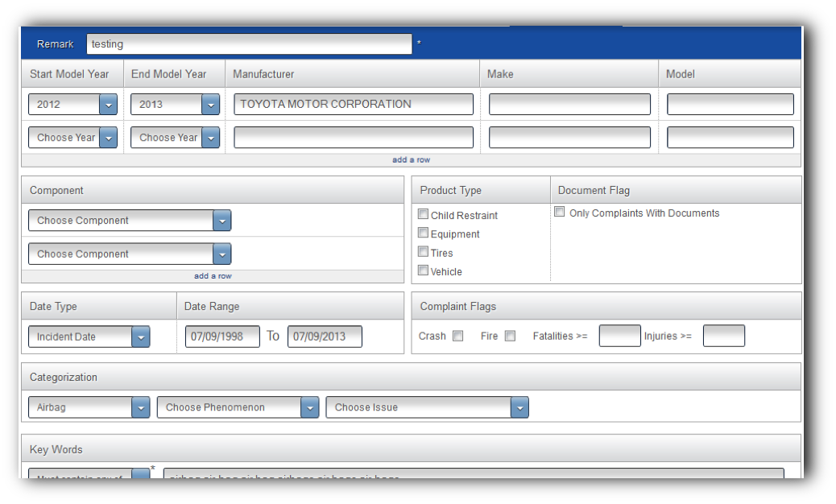This screenshot has height=504, width=836.
Task: Click the Remark label
Action: 55,44
